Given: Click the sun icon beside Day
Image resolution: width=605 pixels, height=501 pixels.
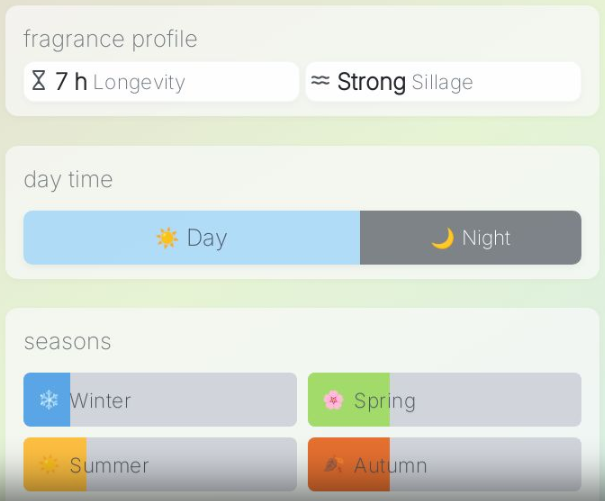Looking at the screenshot, I should coord(167,238).
